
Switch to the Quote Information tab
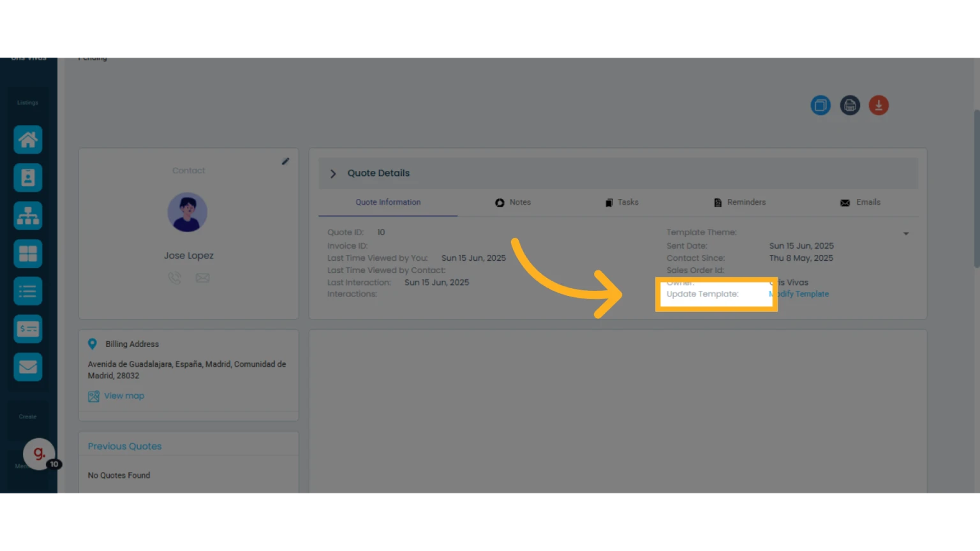point(388,202)
